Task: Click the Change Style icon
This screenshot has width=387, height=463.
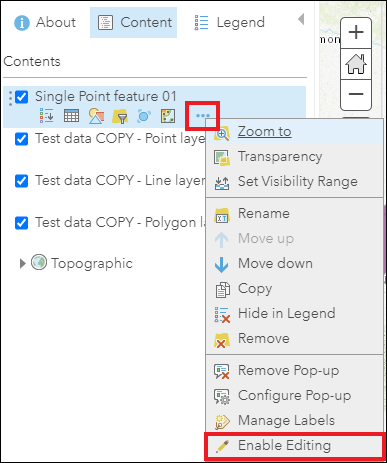Action: [96, 116]
